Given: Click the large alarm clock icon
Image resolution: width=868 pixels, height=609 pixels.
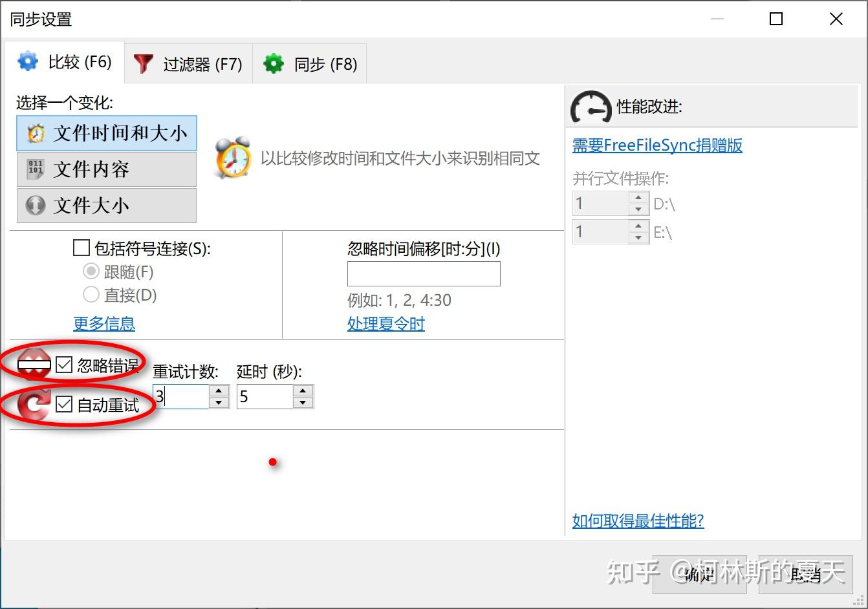Looking at the screenshot, I should point(233,158).
